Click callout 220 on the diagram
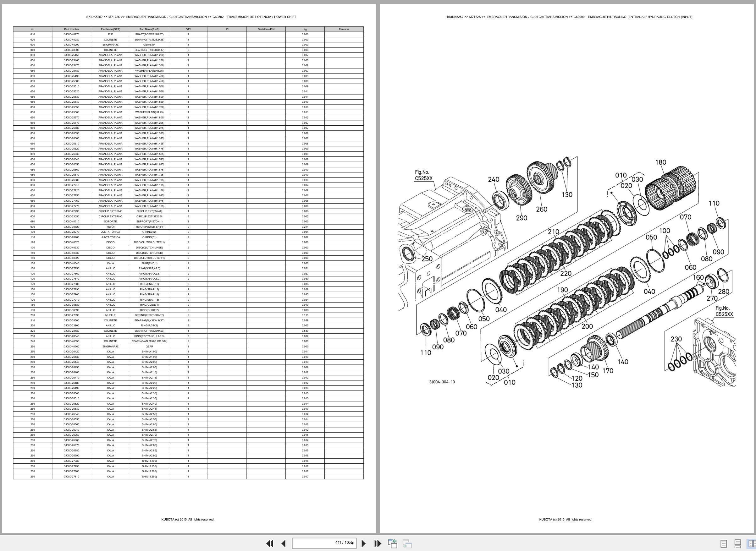Viewport: 756px width, 551px height. point(566,274)
